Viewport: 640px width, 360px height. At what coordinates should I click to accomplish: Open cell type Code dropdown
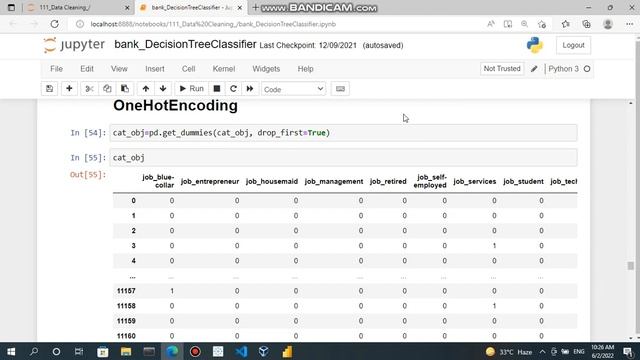[293, 89]
